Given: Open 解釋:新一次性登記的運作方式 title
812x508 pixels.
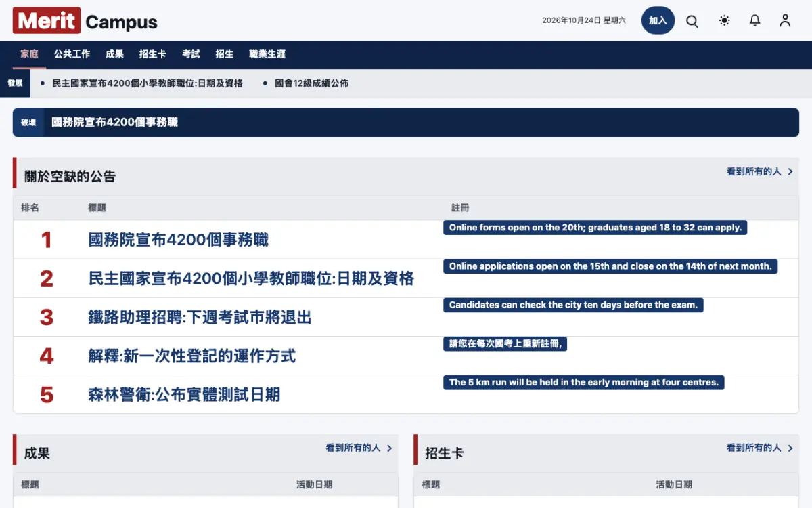Looking at the screenshot, I should point(191,356).
